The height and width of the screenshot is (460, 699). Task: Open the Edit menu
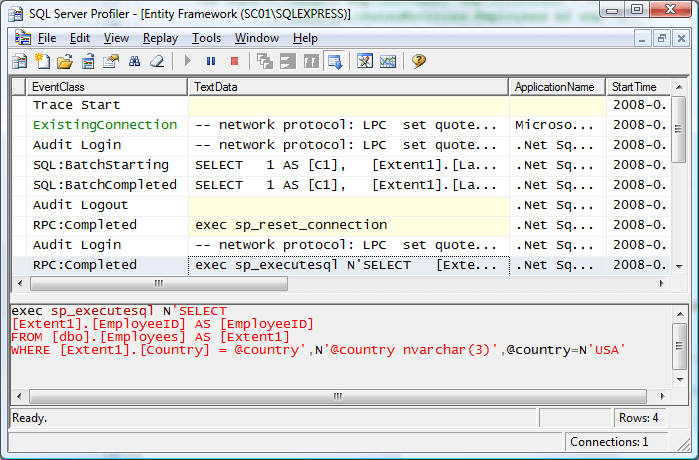coord(80,38)
